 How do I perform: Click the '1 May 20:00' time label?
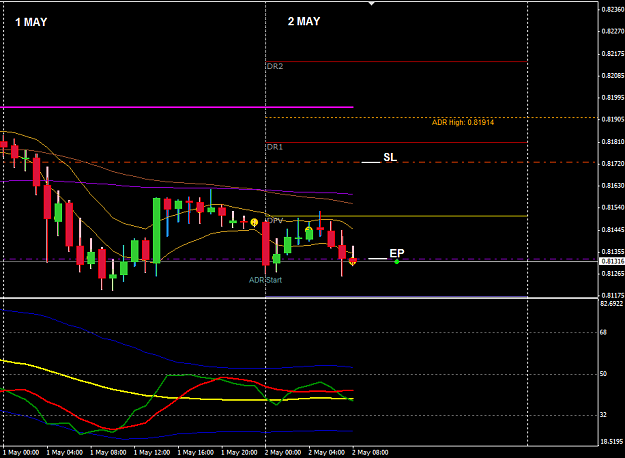pyautogui.click(x=239, y=452)
